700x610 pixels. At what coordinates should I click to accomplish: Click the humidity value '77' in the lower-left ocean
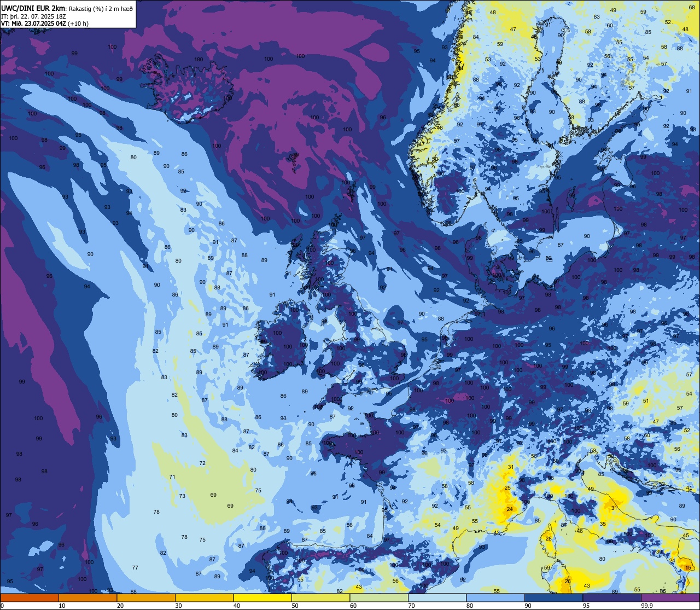(x=135, y=567)
